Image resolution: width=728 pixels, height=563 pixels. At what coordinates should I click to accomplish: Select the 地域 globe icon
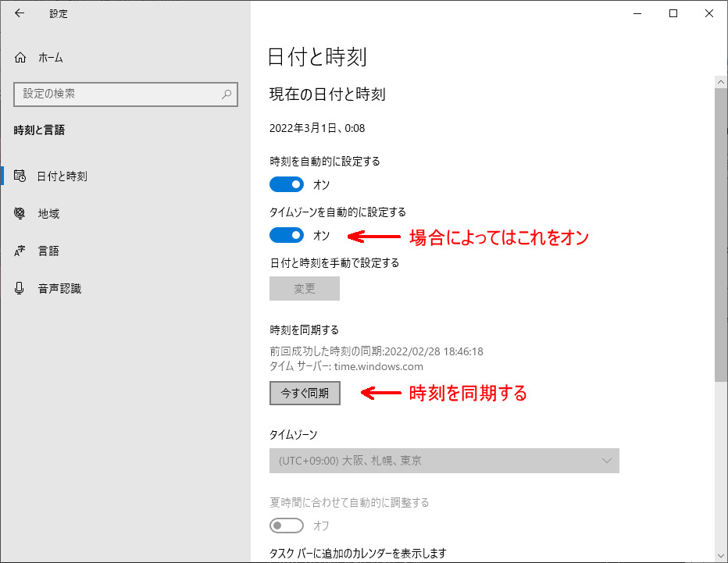pos(20,214)
